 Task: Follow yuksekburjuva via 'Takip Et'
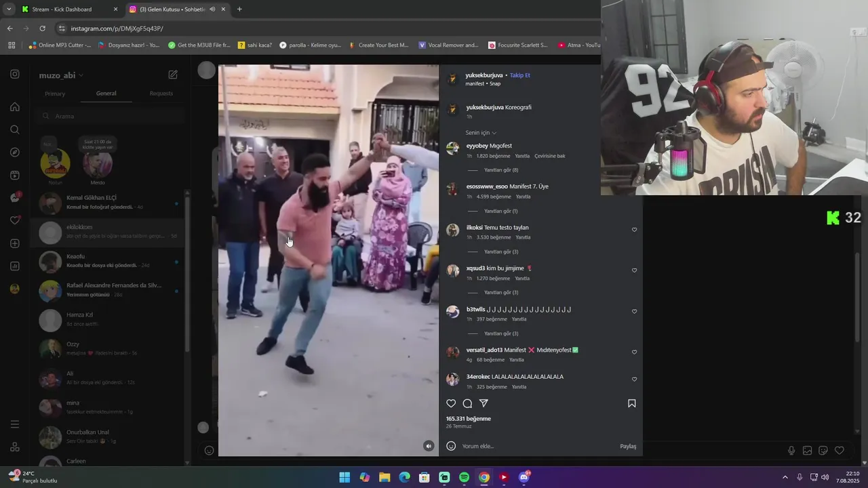click(520, 75)
